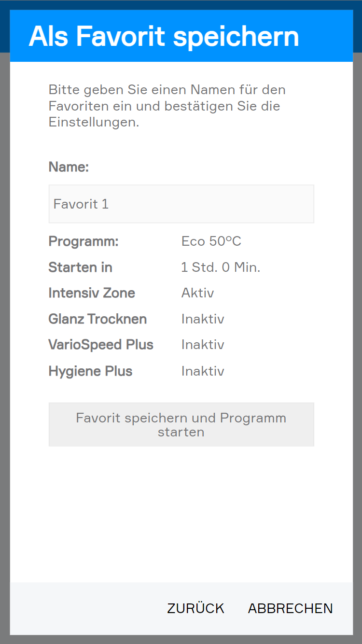Click the Starten in label

[x=80, y=267]
